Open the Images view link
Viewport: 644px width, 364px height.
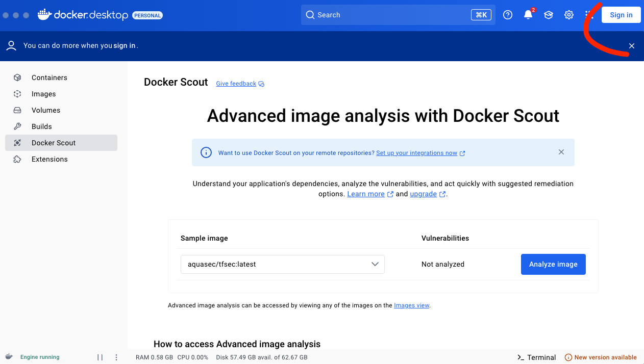click(x=411, y=305)
